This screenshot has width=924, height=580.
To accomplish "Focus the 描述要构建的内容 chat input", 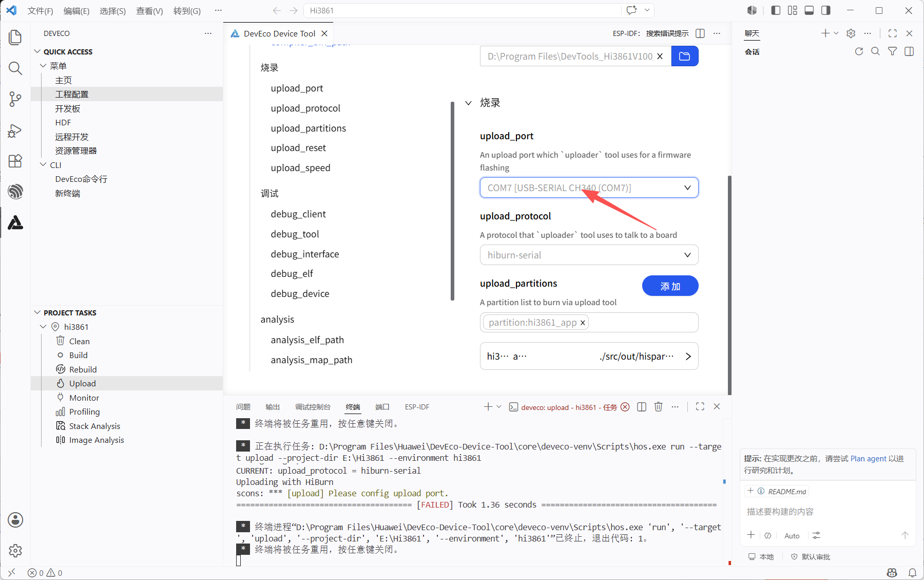I will [826, 512].
